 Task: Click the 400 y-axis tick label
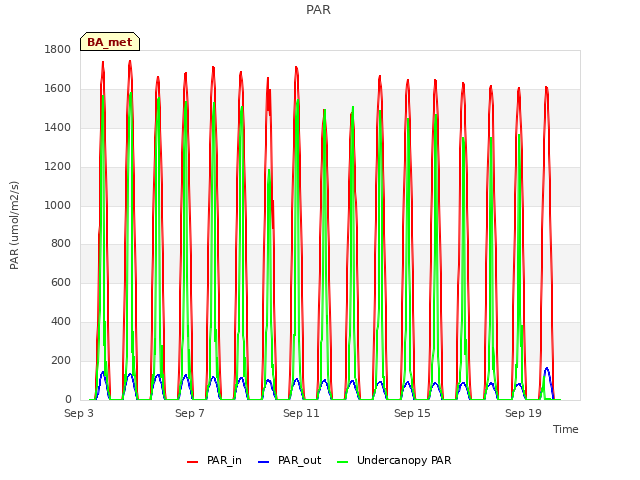61,322
